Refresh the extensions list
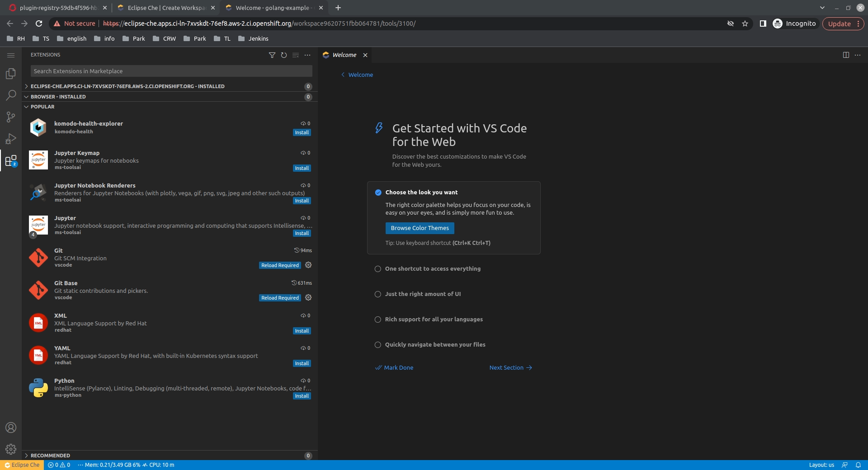Viewport: 868px width, 470px height. click(x=284, y=55)
